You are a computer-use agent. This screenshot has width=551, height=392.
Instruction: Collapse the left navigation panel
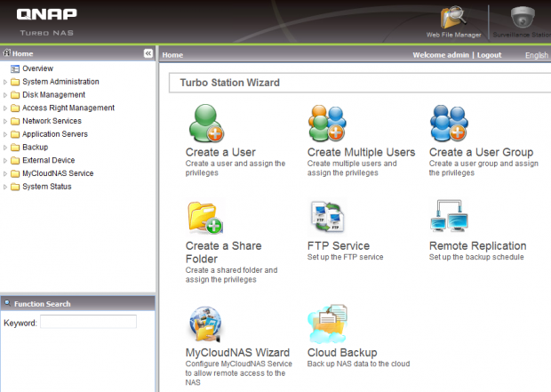(148, 53)
